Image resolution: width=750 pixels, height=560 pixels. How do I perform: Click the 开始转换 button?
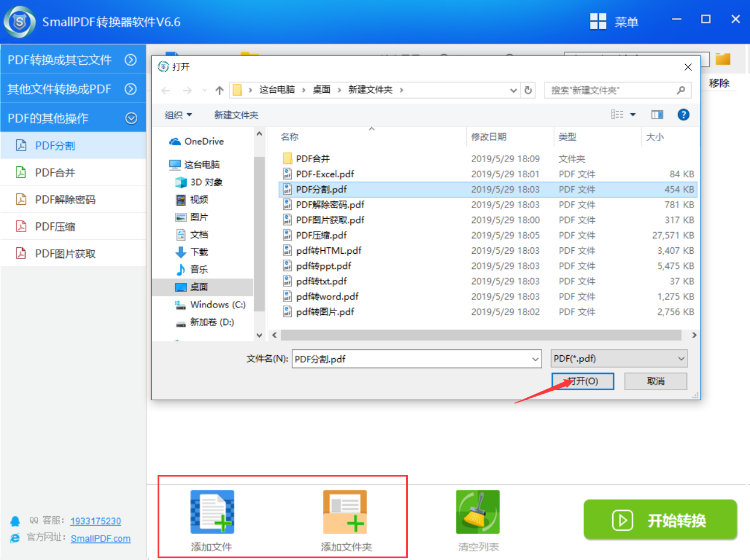pos(660,519)
